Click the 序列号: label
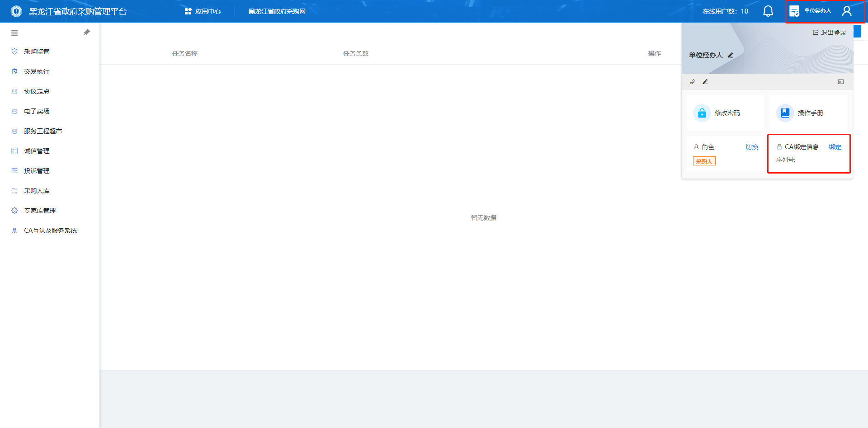Viewport: 868px width, 428px height. [786, 160]
